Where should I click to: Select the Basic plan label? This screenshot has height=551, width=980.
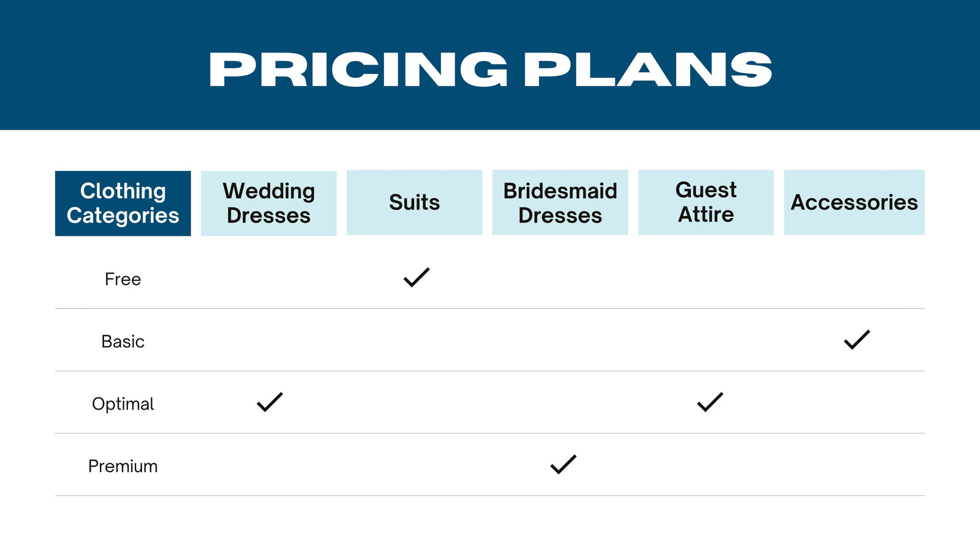click(x=123, y=342)
